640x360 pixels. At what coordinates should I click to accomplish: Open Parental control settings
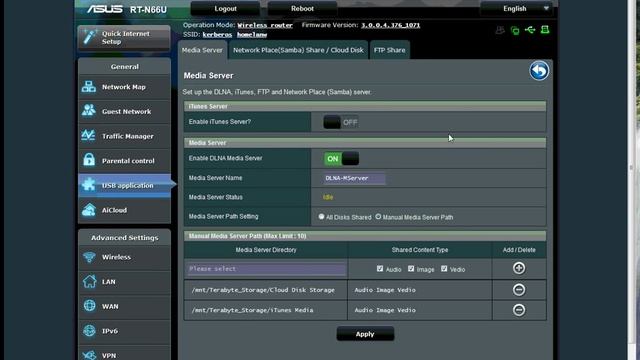click(x=124, y=161)
